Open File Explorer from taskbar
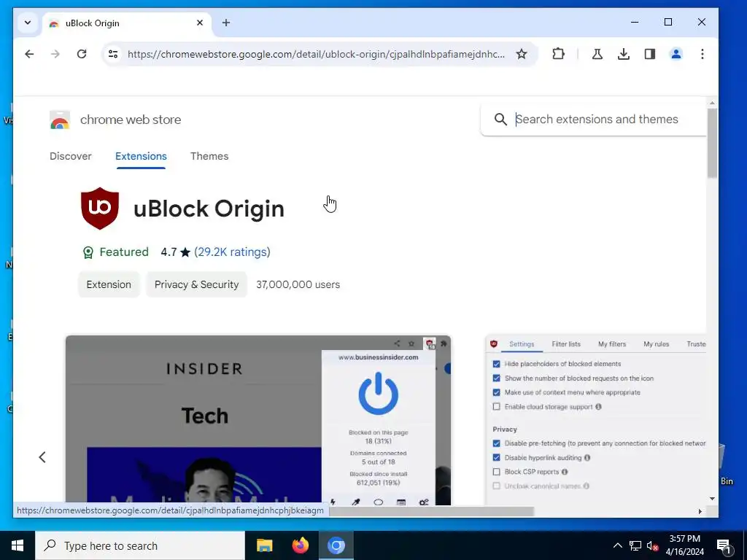Screen dimensions: 747x560 coord(264,545)
